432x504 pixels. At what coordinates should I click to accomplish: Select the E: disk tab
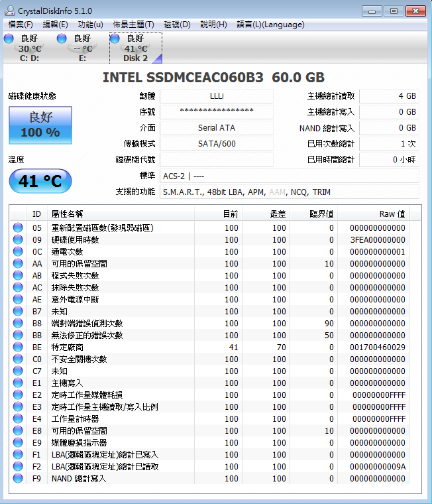point(82,48)
